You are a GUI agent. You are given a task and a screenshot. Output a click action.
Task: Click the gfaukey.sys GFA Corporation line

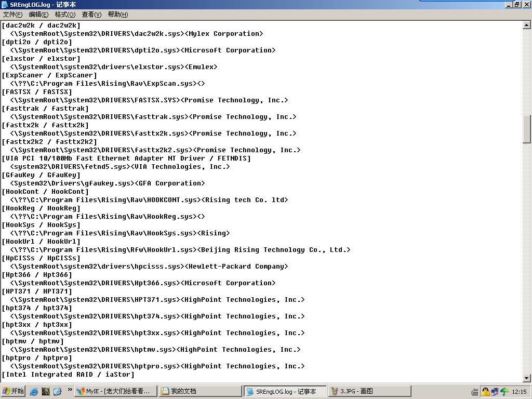[108, 183]
